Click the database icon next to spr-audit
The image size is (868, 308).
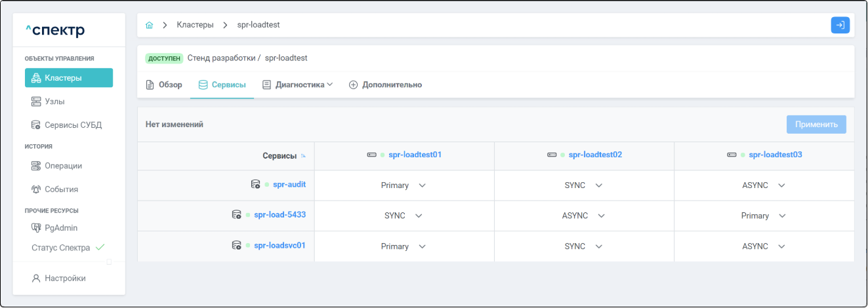(255, 185)
